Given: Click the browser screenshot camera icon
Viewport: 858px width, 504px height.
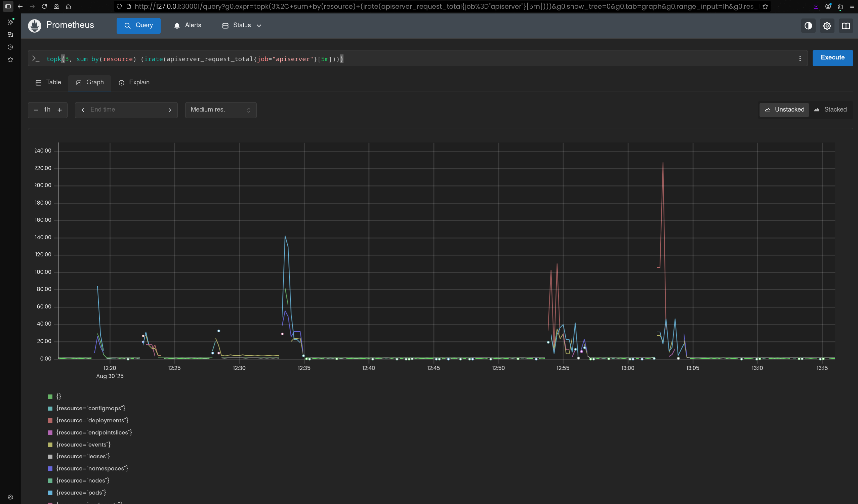Looking at the screenshot, I should coord(56,6).
